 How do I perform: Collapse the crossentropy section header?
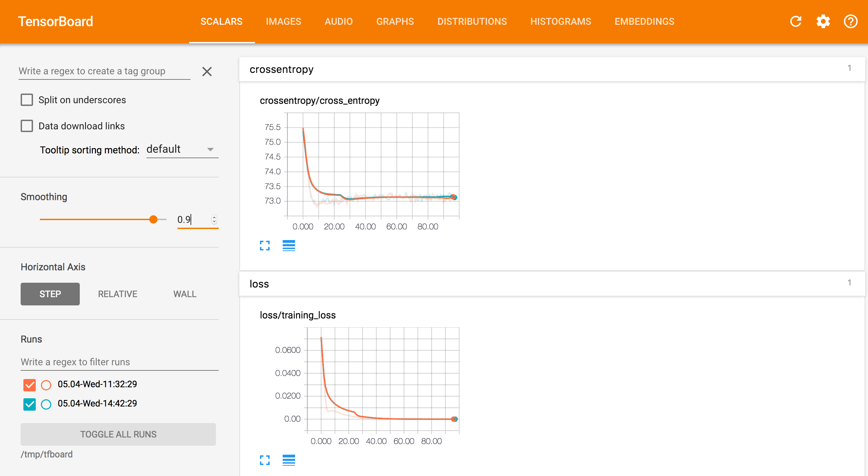[552, 69]
